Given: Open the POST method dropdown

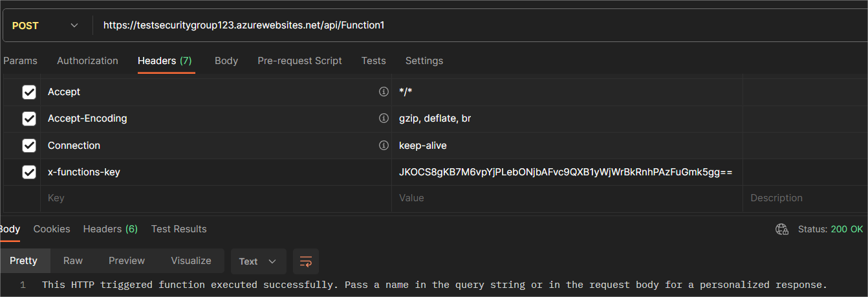Looking at the screenshot, I should click(45, 26).
